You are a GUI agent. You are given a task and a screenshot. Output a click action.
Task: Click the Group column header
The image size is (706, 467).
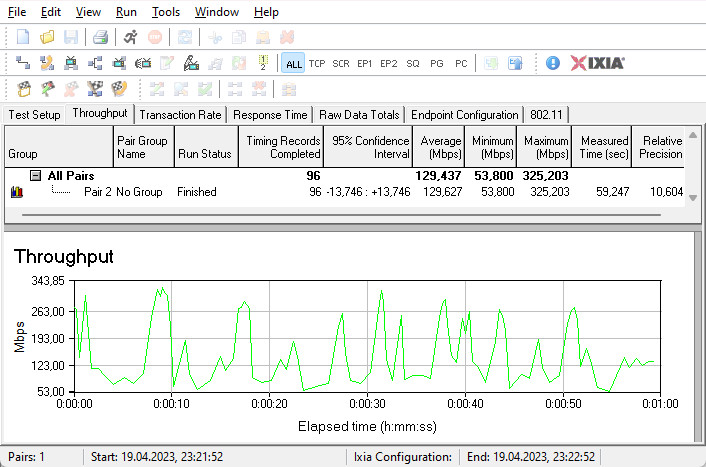59,147
